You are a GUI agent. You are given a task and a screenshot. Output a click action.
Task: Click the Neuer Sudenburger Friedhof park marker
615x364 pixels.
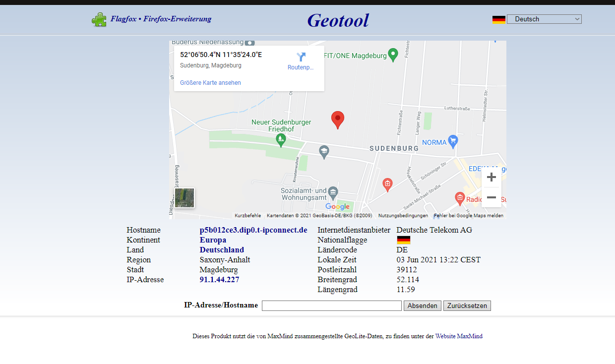[x=281, y=139]
